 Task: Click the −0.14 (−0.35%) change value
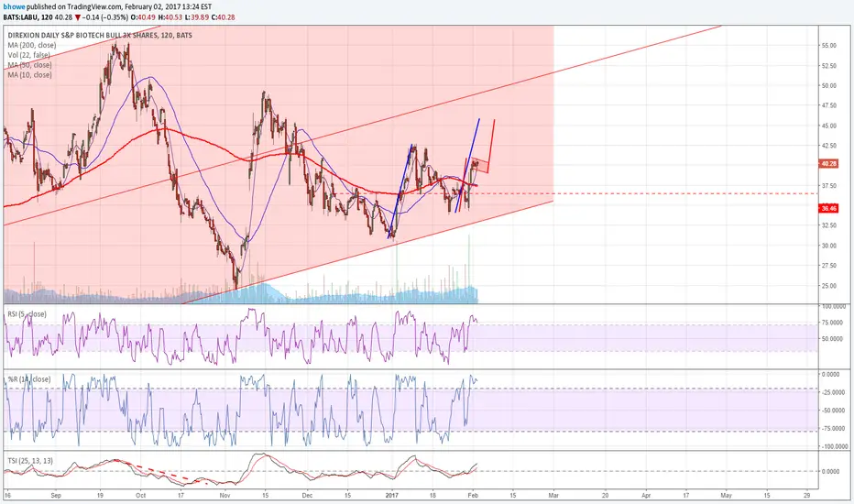pos(105,17)
